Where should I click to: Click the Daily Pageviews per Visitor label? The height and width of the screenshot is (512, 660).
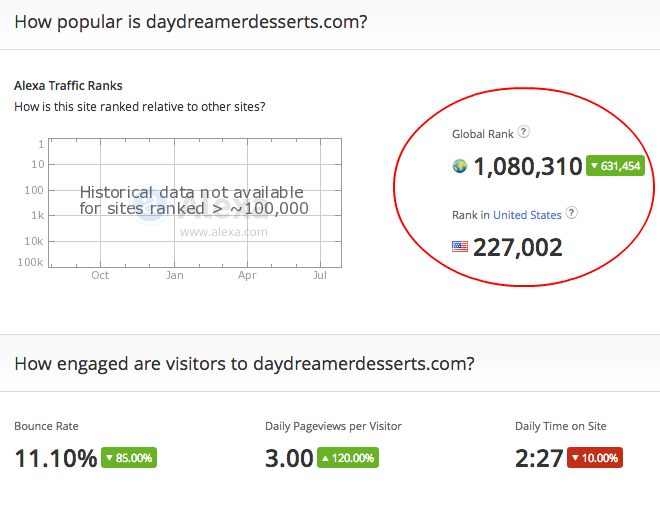[x=333, y=427]
